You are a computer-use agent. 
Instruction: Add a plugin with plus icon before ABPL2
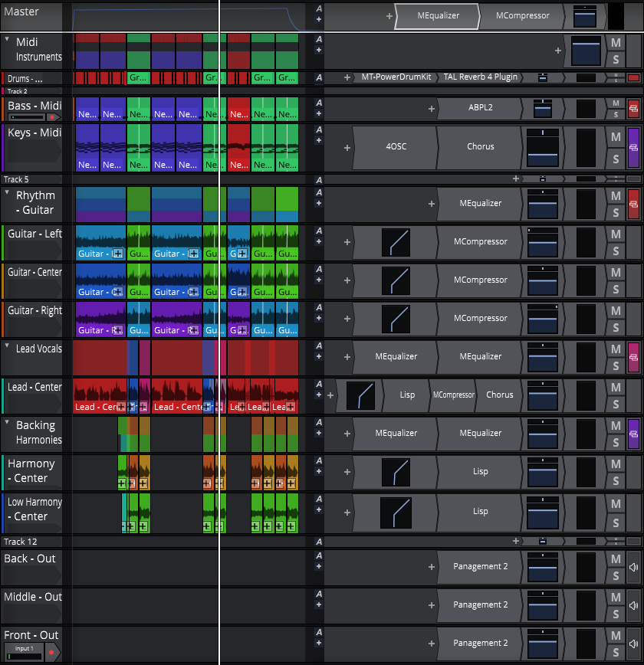432,109
